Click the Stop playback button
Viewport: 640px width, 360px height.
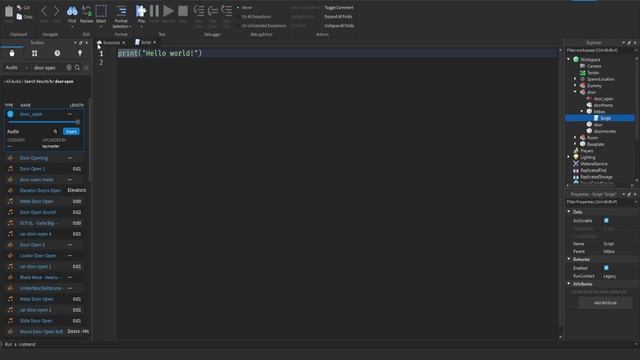pos(183,11)
